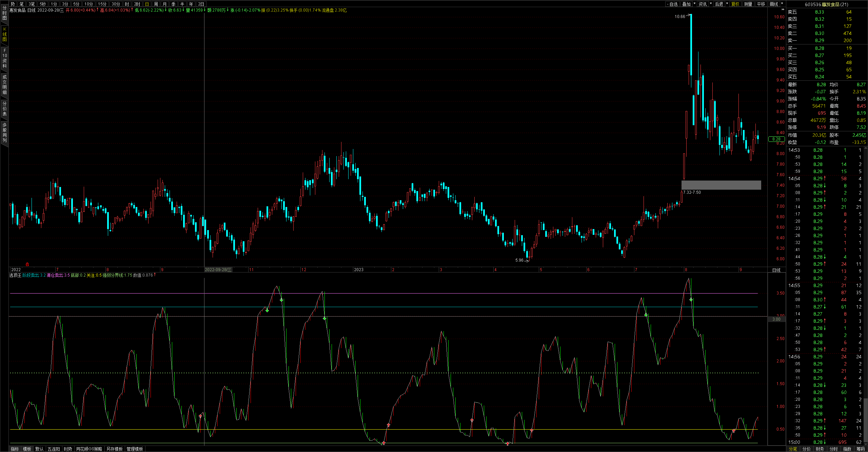Image resolution: width=868 pixels, height=452 pixels.
Task: Switch to the 分价 price tab
Action: click(807, 449)
